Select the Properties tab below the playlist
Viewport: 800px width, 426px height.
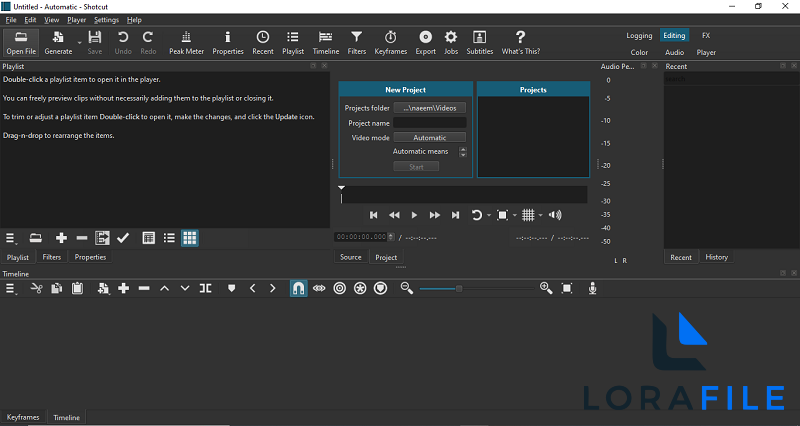tap(90, 257)
